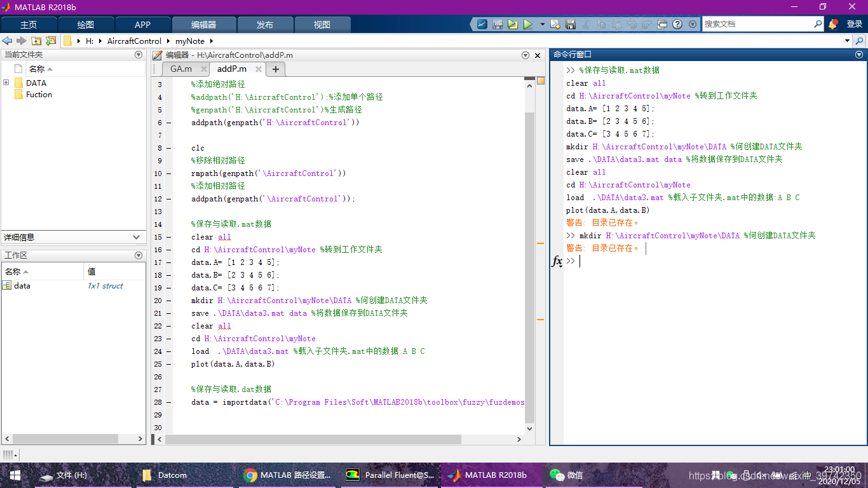This screenshot has height=488, width=868.
Task: Click the switch windows icon
Action: 662,24
